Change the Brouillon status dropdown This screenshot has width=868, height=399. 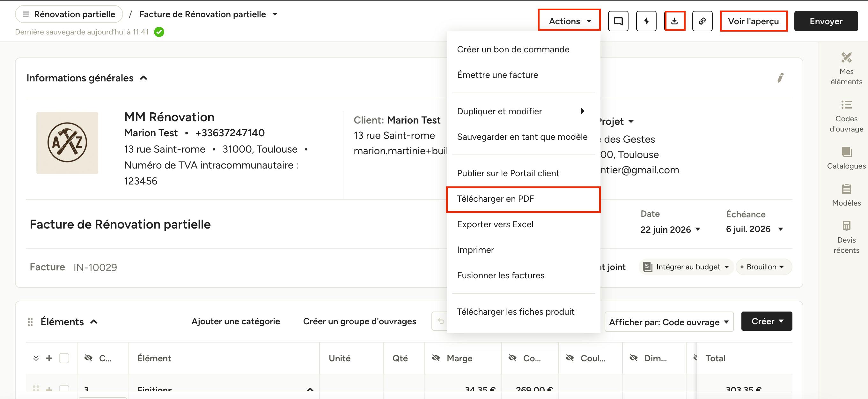click(x=763, y=267)
